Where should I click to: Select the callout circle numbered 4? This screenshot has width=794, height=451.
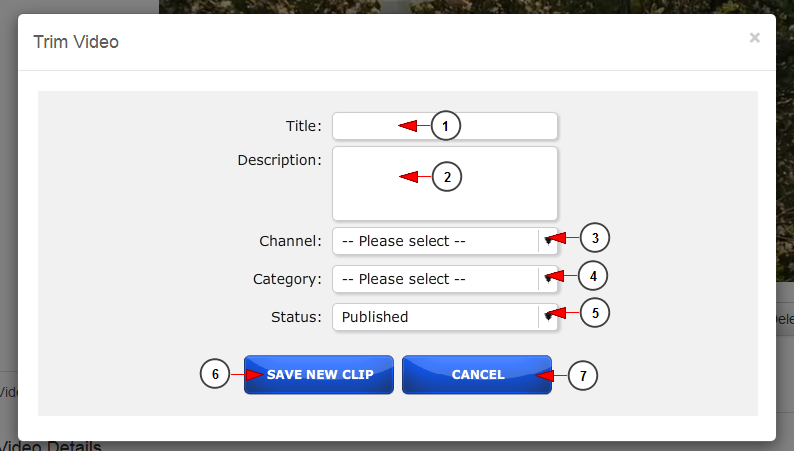click(592, 276)
